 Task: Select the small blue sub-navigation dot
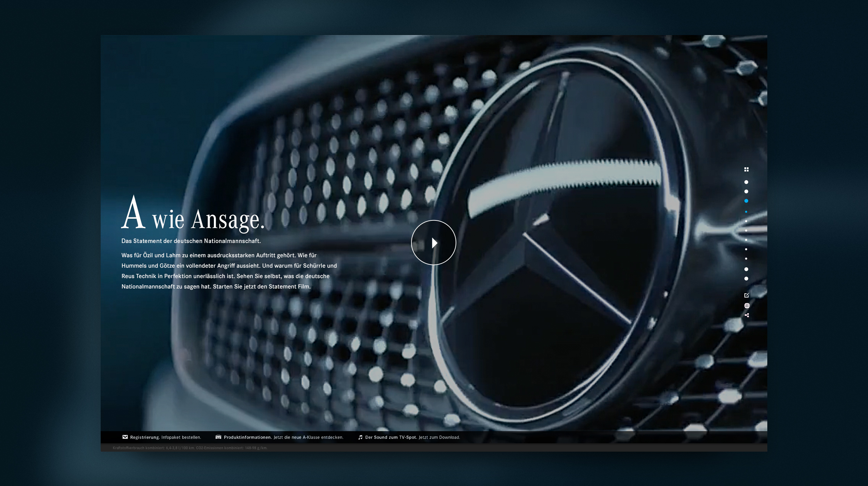click(746, 212)
